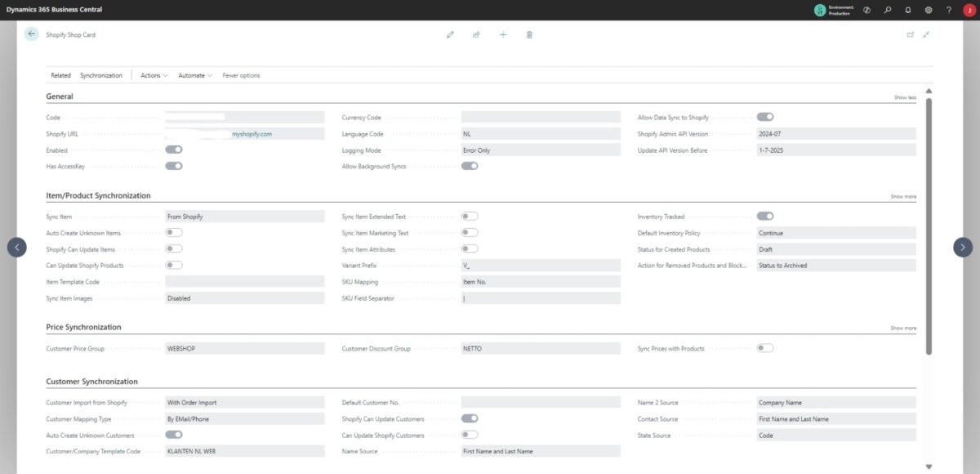Collapse the card with the diagonal arrows icon
This screenshot has height=474, width=980.
(927, 35)
